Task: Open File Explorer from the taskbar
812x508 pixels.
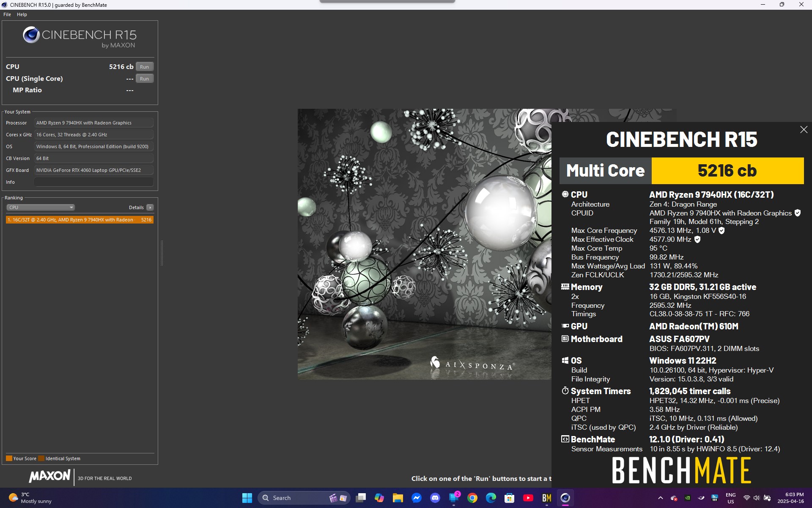Action: (x=398, y=498)
